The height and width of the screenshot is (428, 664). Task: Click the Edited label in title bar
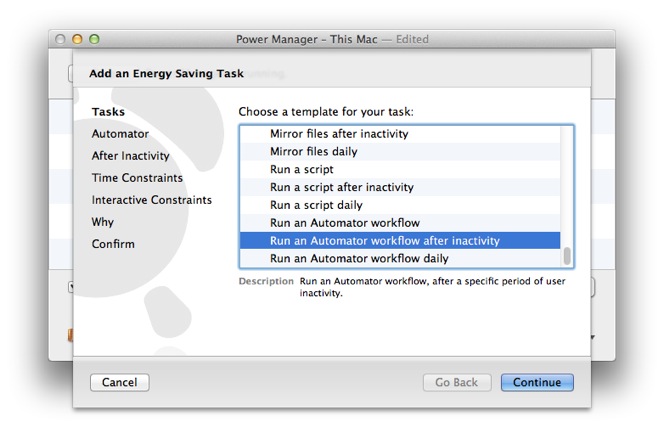pyautogui.click(x=412, y=39)
